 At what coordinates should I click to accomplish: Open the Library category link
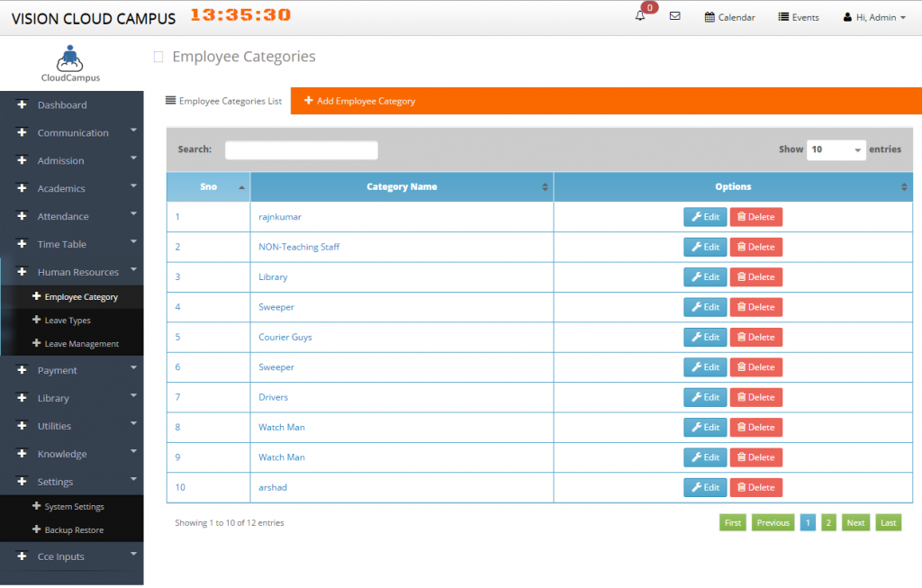point(272,276)
